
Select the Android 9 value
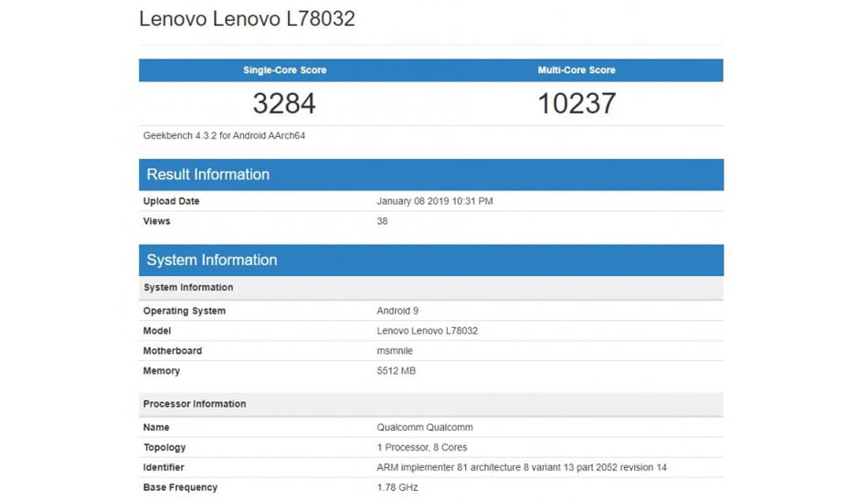tap(397, 311)
